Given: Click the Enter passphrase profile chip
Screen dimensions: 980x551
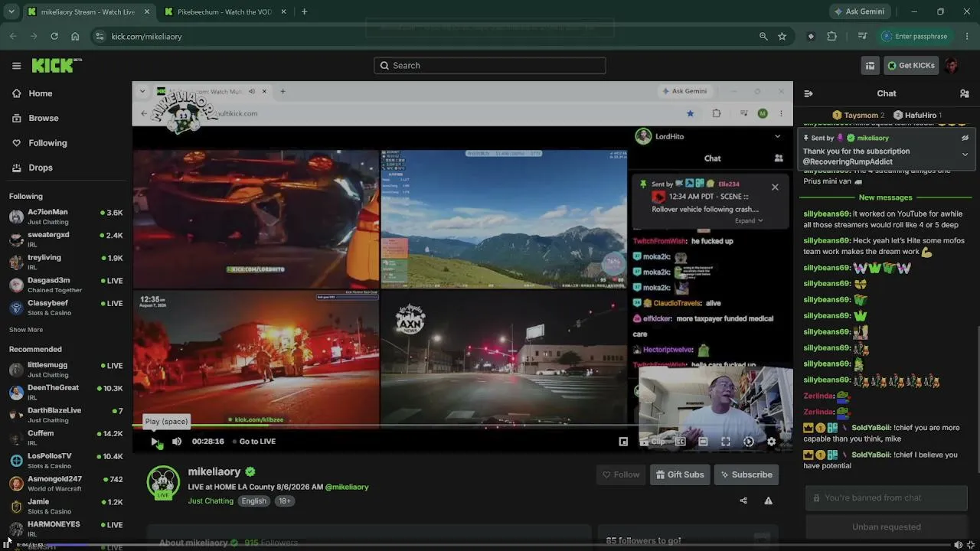Looking at the screenshot, I should (x=915, y=36).
